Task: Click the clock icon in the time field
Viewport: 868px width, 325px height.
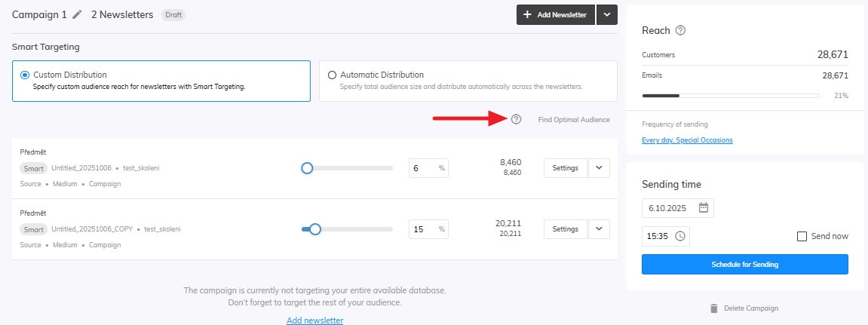Action: [x=680, y=237]
